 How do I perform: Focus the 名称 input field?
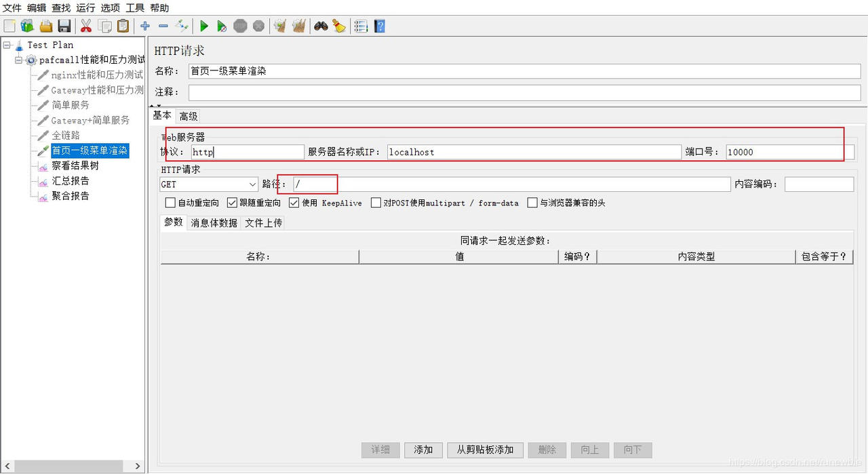click(x=524, y=71)
